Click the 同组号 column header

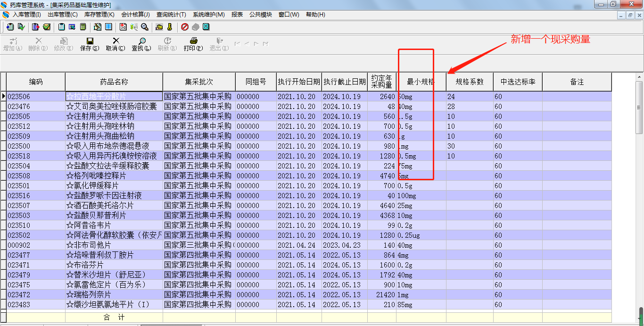coord(256,82)
